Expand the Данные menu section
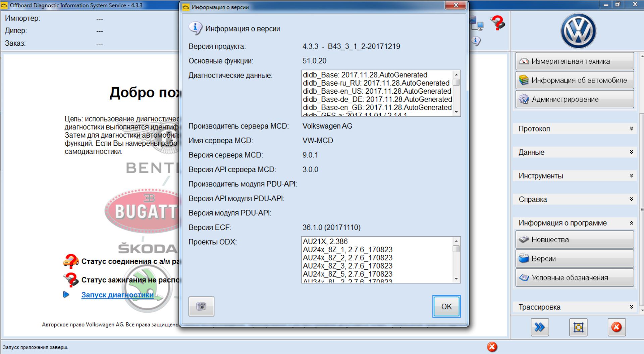 click(575, 152)
